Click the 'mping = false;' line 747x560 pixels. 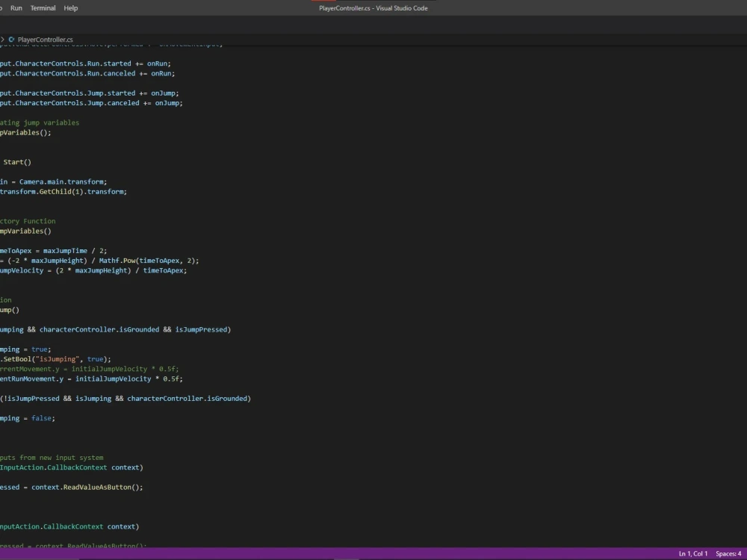pyautogui.click(x=28, y=418)
